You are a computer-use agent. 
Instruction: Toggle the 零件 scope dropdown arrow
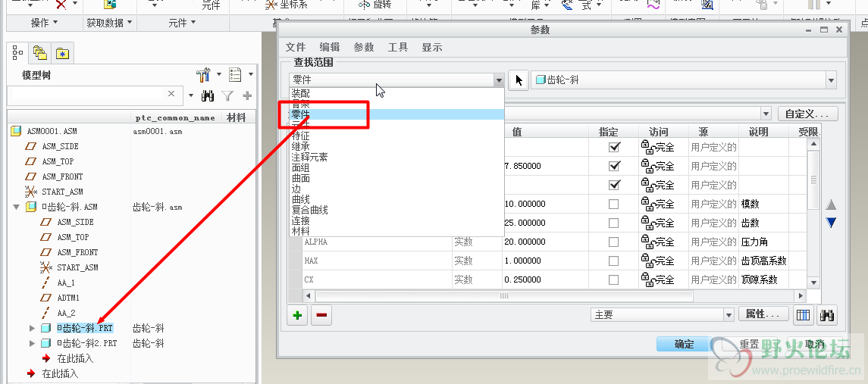pos(499,80)
